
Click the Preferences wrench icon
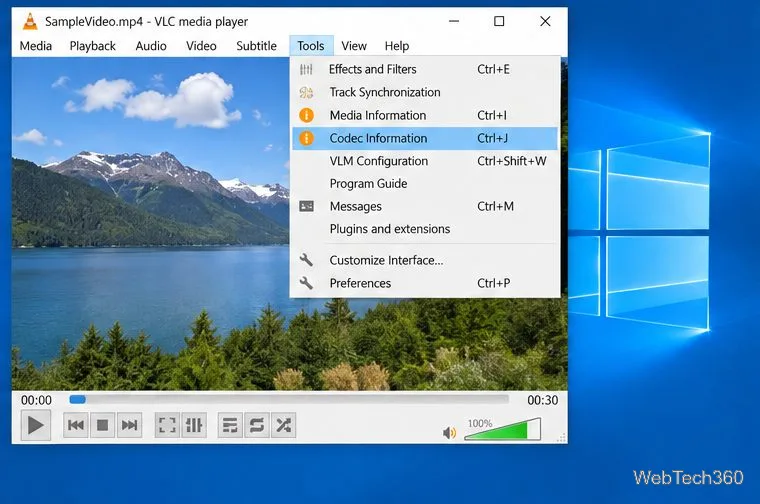click(x=306, y=283)
